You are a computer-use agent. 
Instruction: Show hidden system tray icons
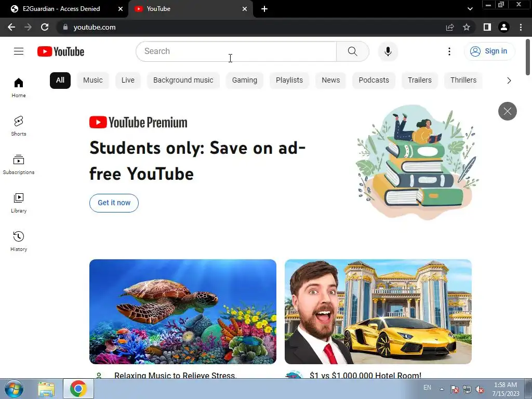[x=442, y=389]
